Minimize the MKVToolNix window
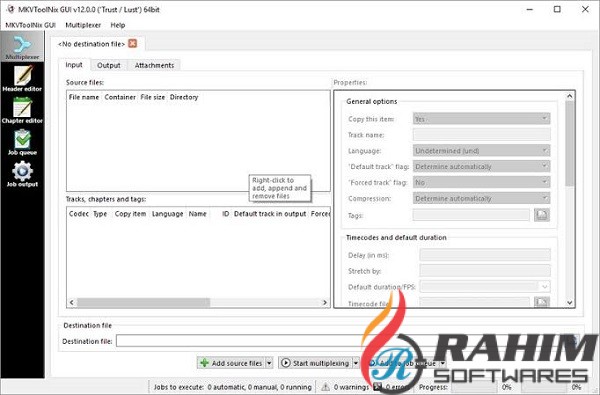This screenshot has height=395, width=600. click(530, 10)
